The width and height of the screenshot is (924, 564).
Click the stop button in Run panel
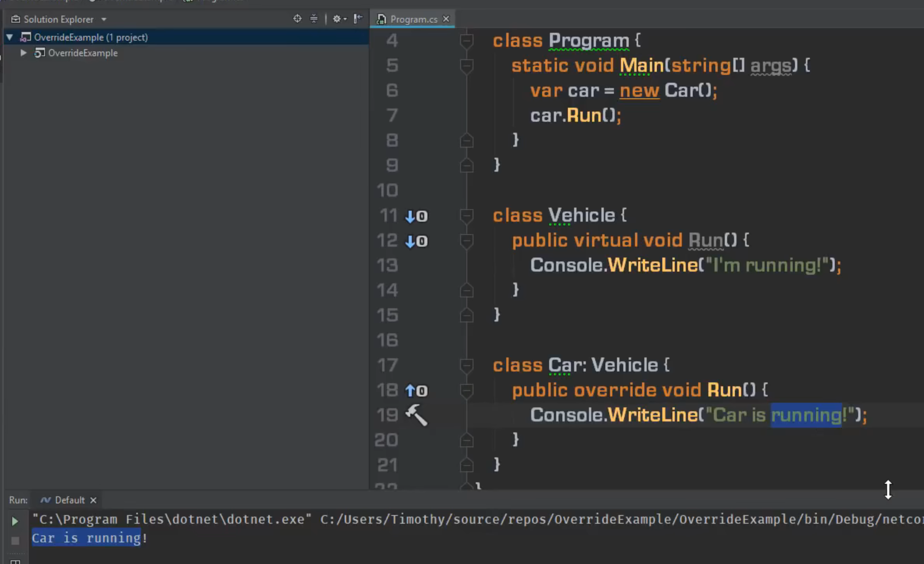pos(15,541)
